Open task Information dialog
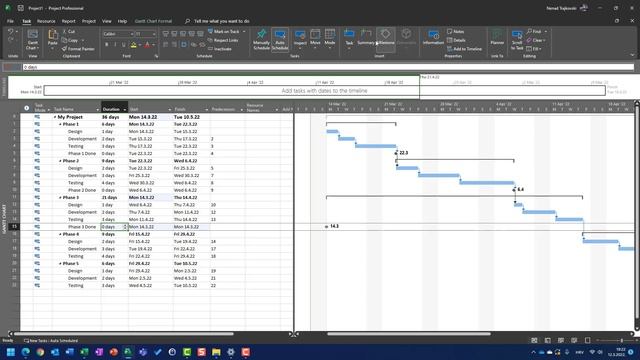 click(x=433, y=38)
